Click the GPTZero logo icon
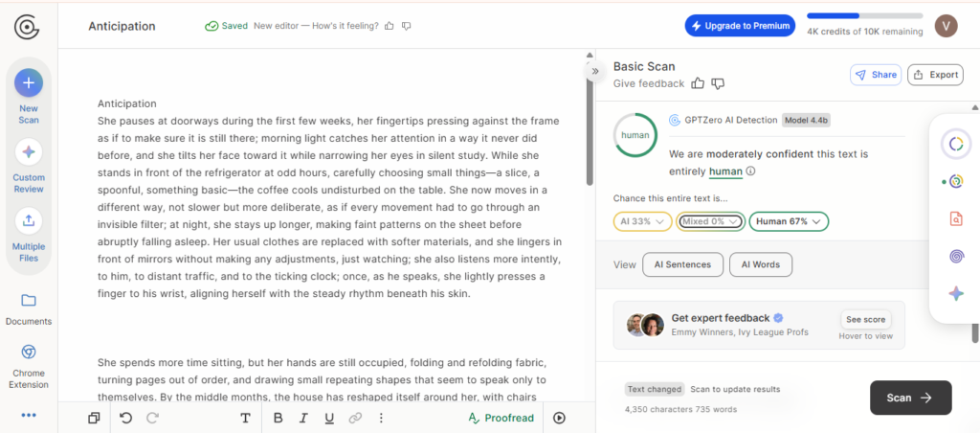 tap(28, 27)
